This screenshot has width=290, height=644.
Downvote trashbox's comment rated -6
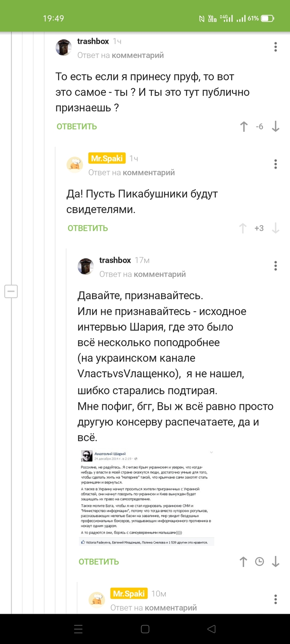(275, 127)
